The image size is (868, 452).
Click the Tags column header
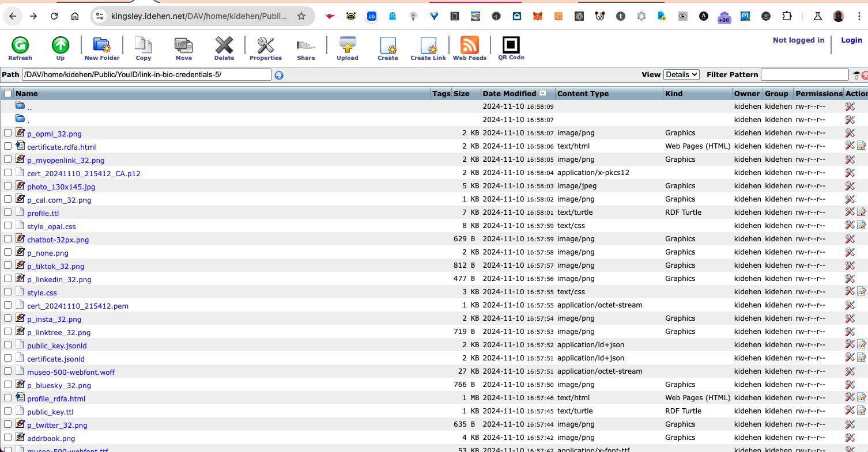point(441,93)
